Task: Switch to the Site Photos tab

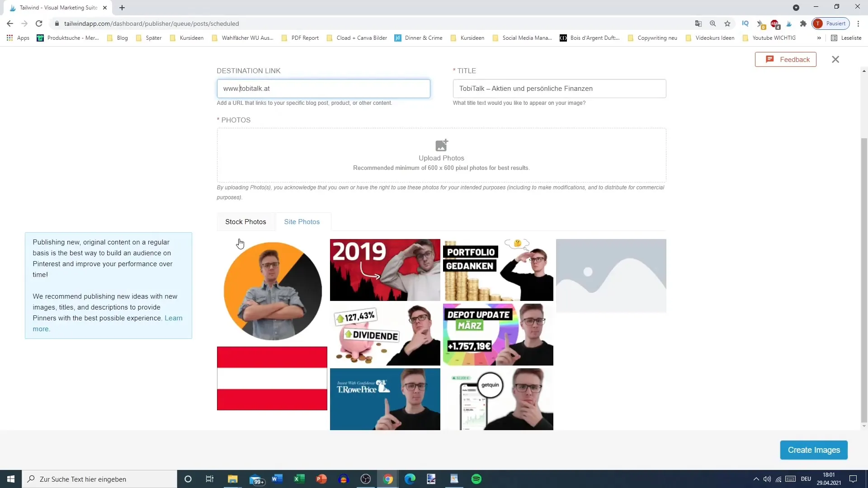Action: (x=302, y=222)
